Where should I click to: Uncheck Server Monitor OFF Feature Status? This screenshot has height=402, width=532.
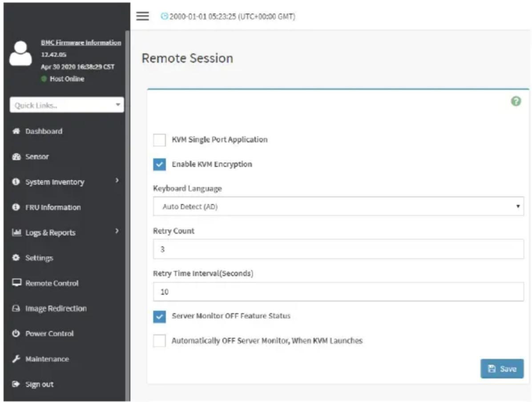click(x=159, y=317)
